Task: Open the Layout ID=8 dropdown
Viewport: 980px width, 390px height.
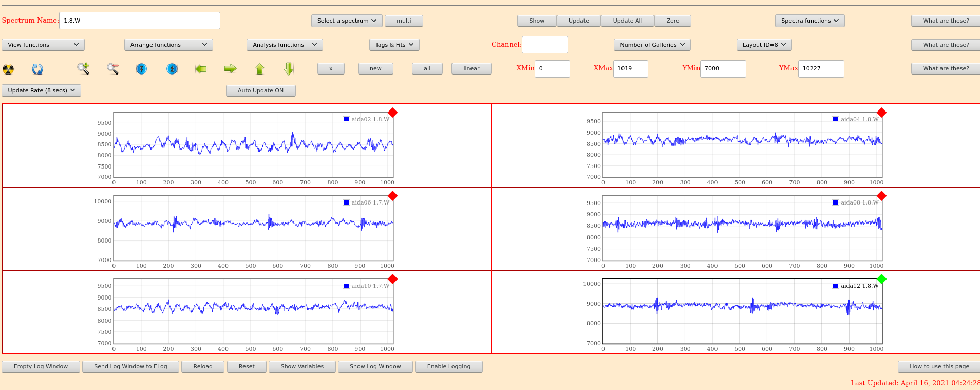Action: 764,45
